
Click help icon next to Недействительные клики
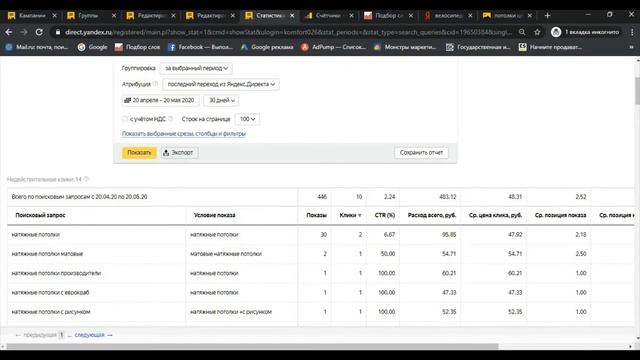[86, 179]
